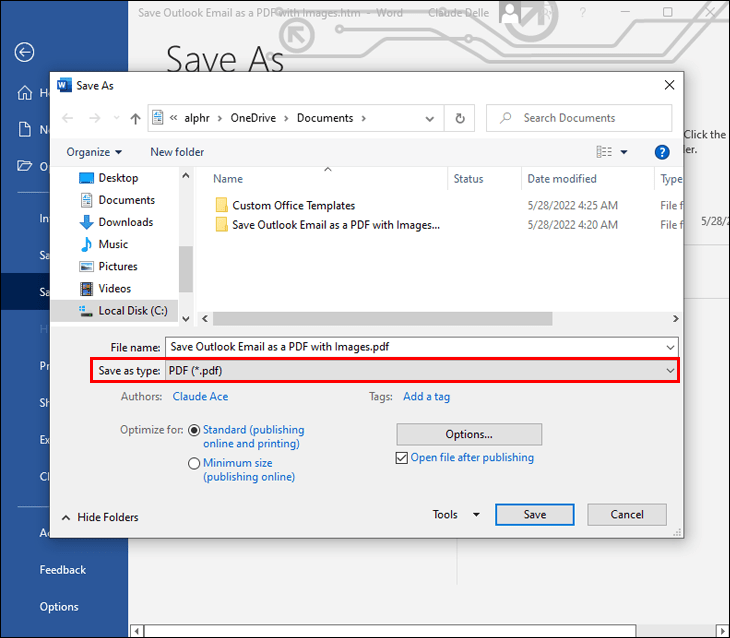Select Standard publishing online and printing option
Viewport: 730px width, 638px height.
click(x=194, y=430)
